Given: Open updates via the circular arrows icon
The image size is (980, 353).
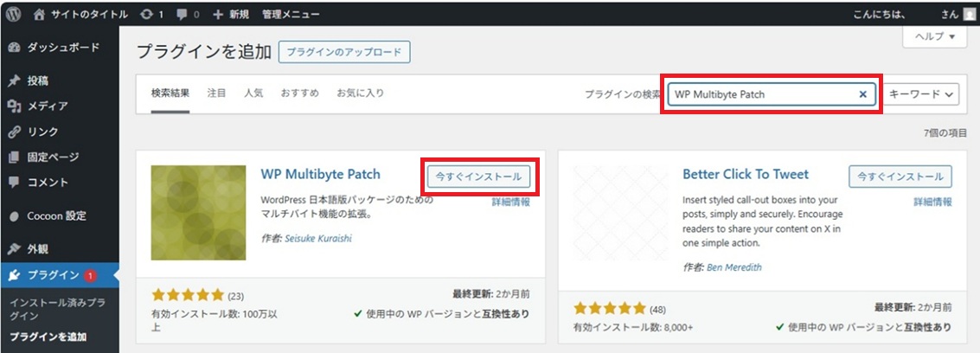Looking at the screenshot, I should pyautogui.click(x=147, y=14).
